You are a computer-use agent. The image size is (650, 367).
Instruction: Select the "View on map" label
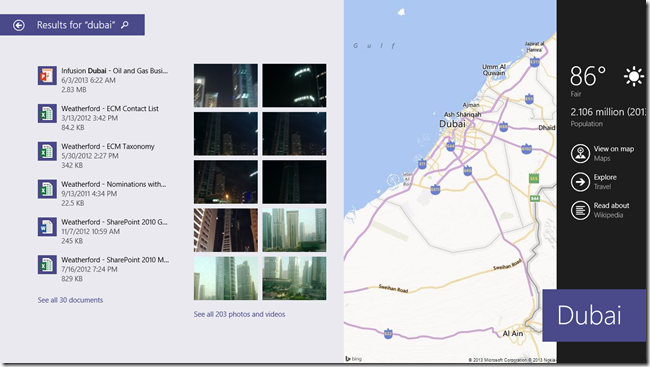(614, 149)
